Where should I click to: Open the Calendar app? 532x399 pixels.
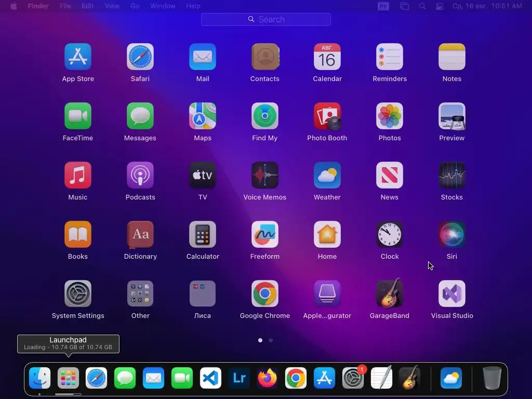coord(327,57)
